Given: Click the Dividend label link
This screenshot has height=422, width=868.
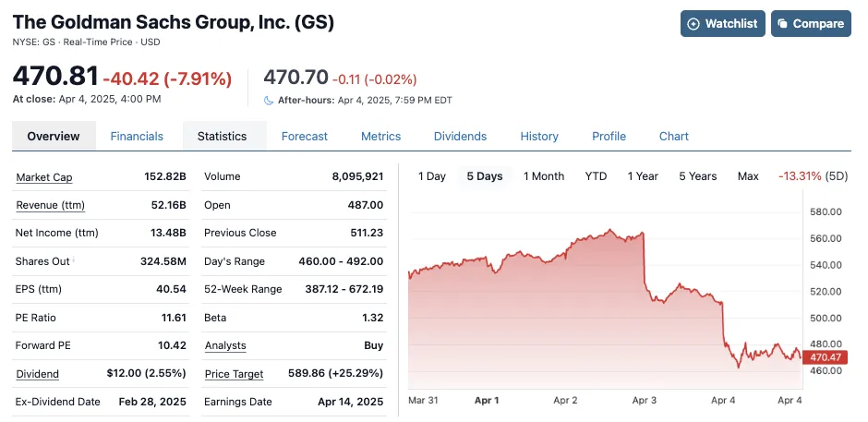Looking at the screenshot, I should pyautogui.click(x=38, y=374).
